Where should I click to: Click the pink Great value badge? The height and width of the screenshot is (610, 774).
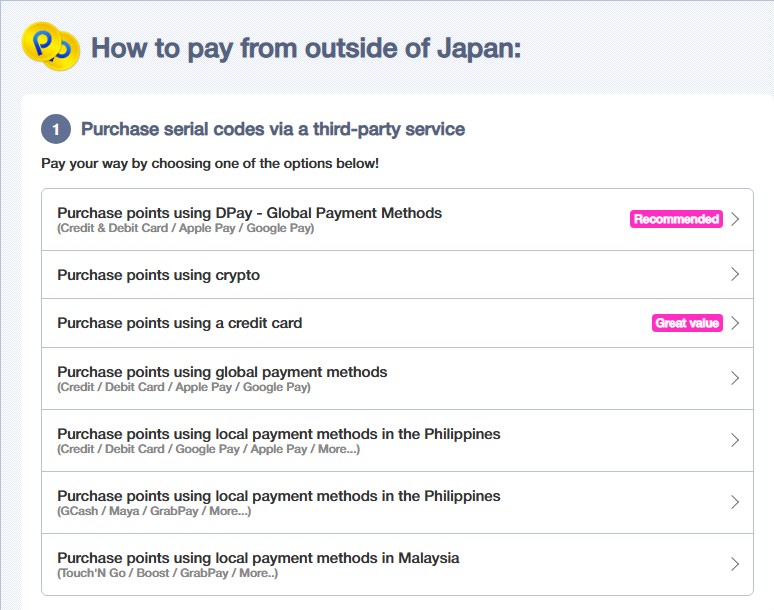(687, 323)
